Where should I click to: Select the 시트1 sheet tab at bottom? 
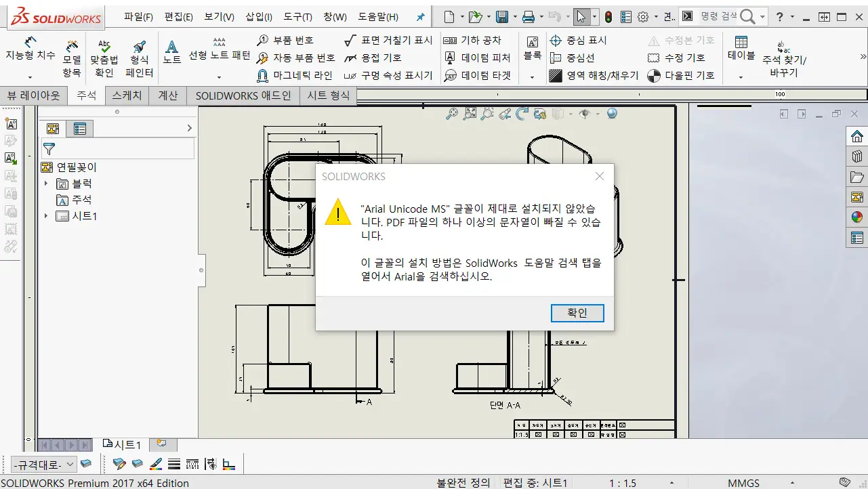click(121, 444)
